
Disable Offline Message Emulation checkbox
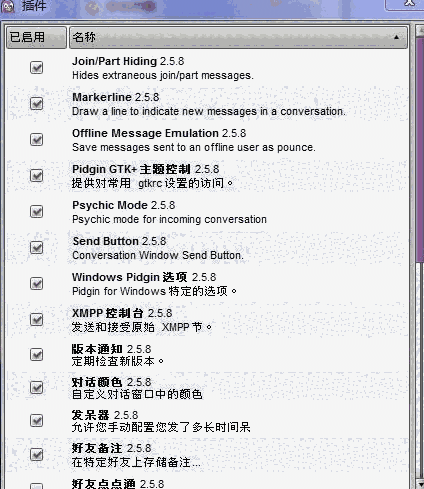click(36, 140)
